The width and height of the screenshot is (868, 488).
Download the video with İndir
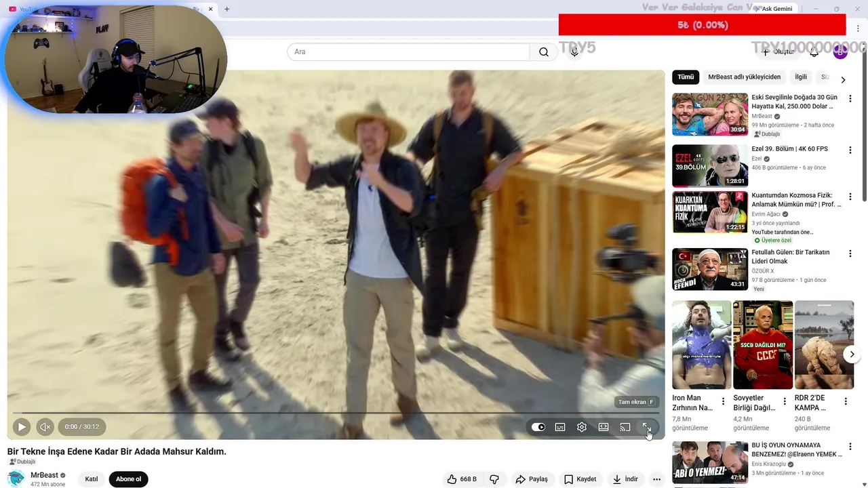625,479
